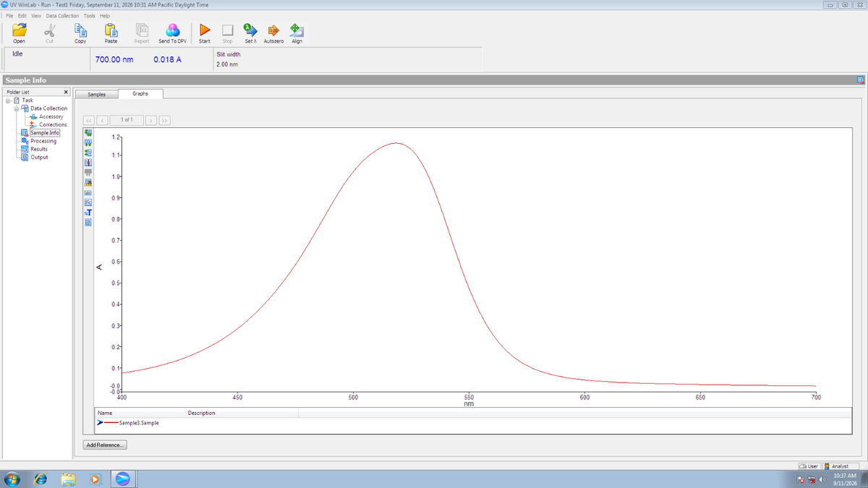Click the bottom icon in the graph's side toolbar
The width and height of the screenshot is (868, 488).
(x=88, y=222)
